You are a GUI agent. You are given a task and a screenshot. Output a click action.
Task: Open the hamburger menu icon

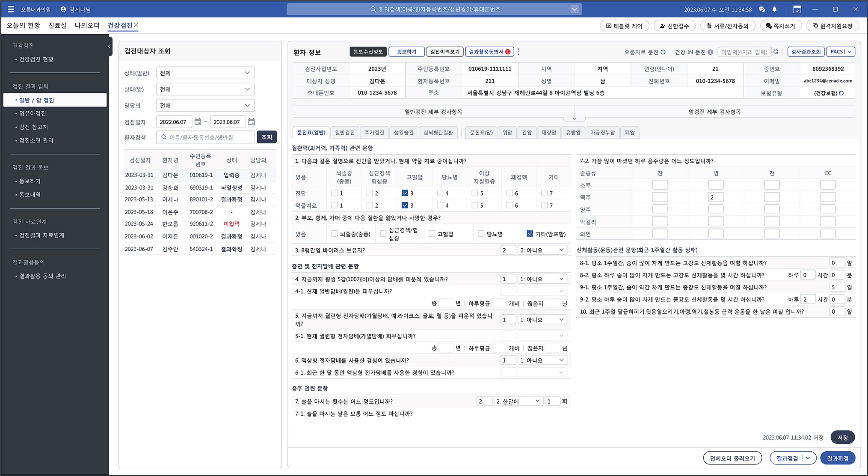coord(11,9)
